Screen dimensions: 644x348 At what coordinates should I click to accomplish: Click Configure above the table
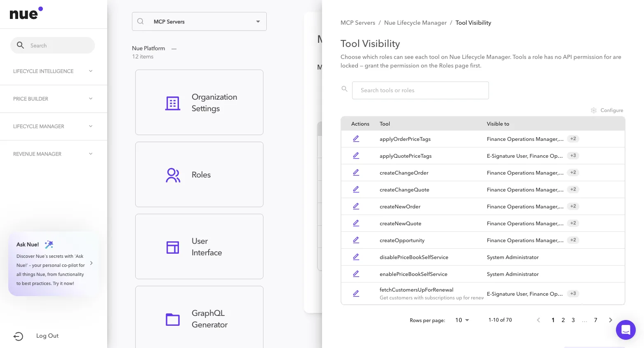(x=607, y=110)
